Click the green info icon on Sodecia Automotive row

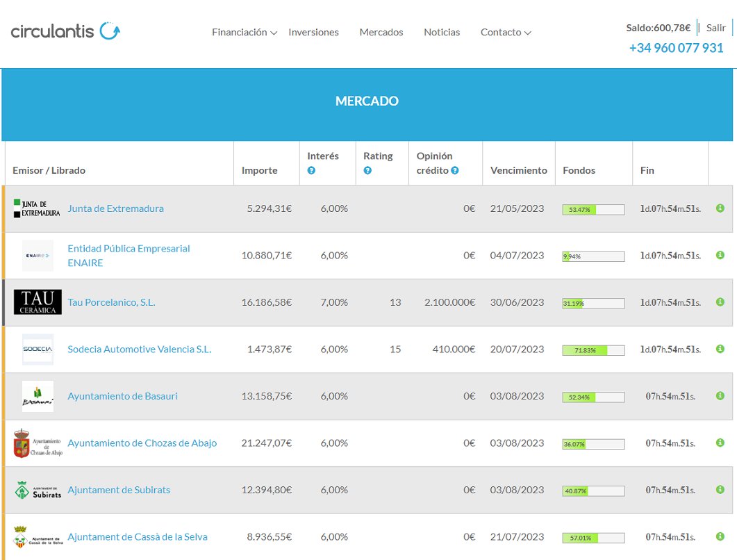click(720, 349)
